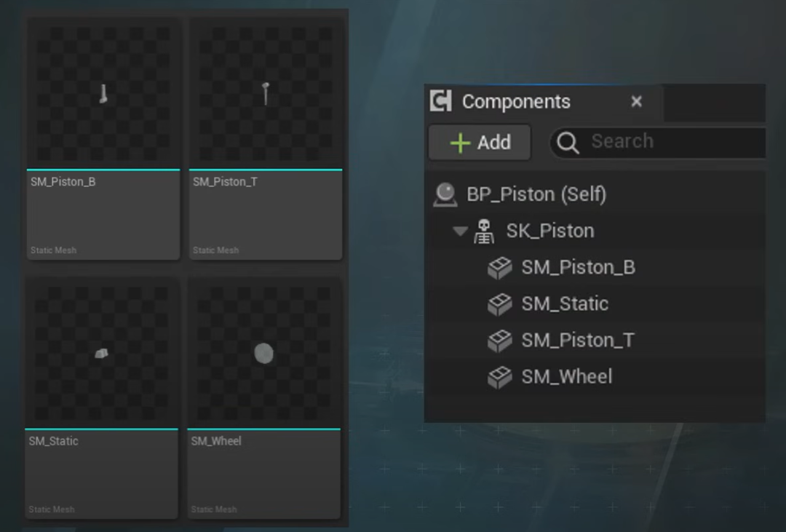Select the SM_Static asset thumbnail
Viewport: 786px width, 532px height.
tap(102, 354)
